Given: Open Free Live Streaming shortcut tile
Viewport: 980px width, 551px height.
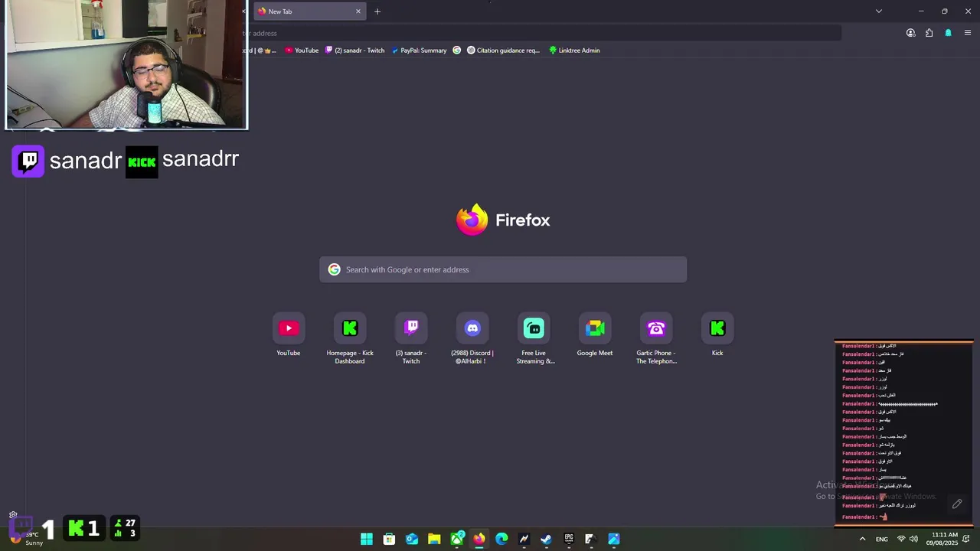Looking at the screenshot, I should point(534,338).
